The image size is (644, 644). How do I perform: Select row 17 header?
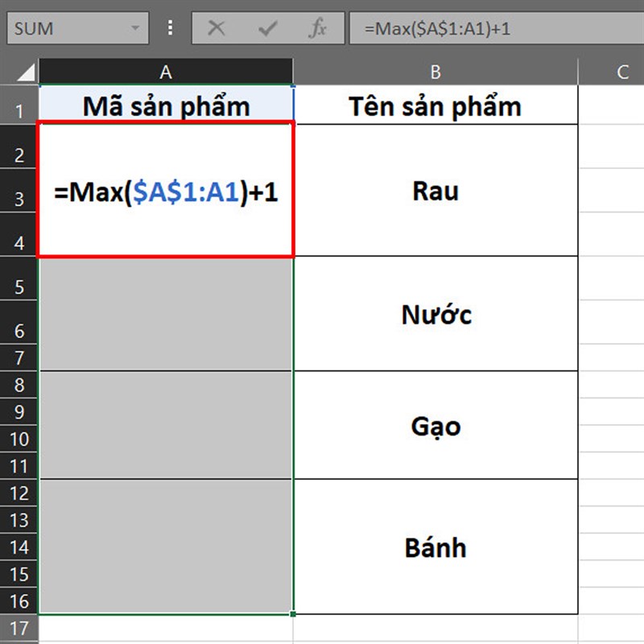(x=20, y=625)
